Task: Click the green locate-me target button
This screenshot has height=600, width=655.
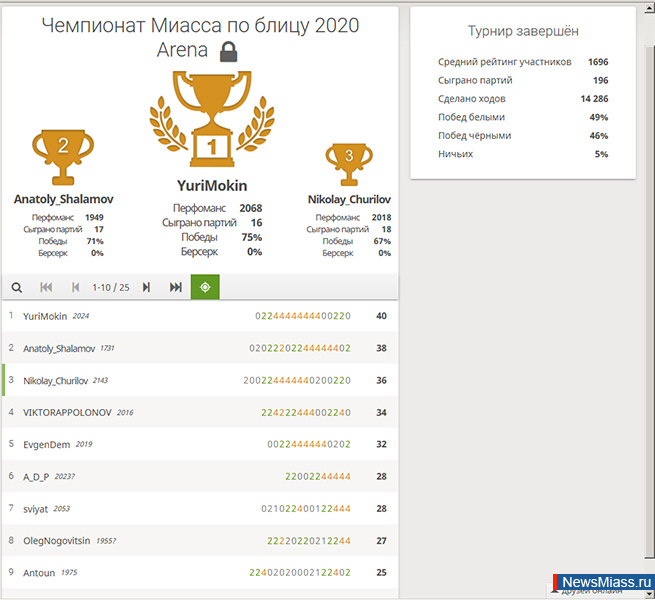Action: click(x=205, y=287)
